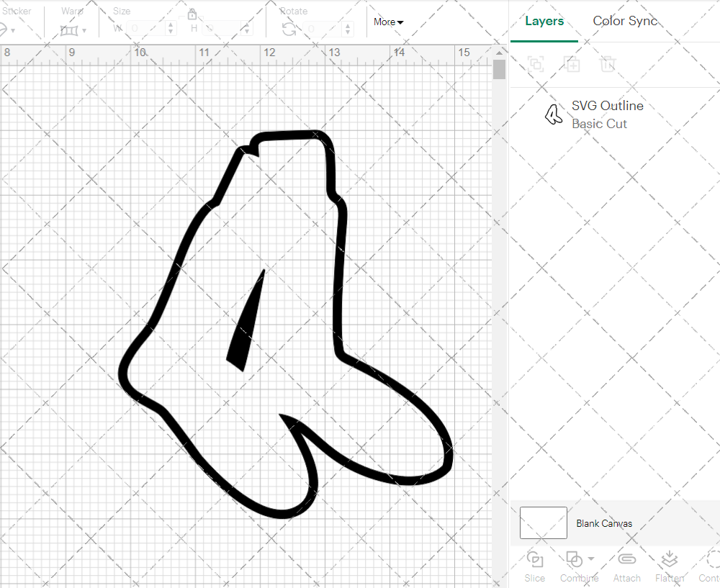
Task: Click the Flatten tool icon
Action: [x=670, y=559]
